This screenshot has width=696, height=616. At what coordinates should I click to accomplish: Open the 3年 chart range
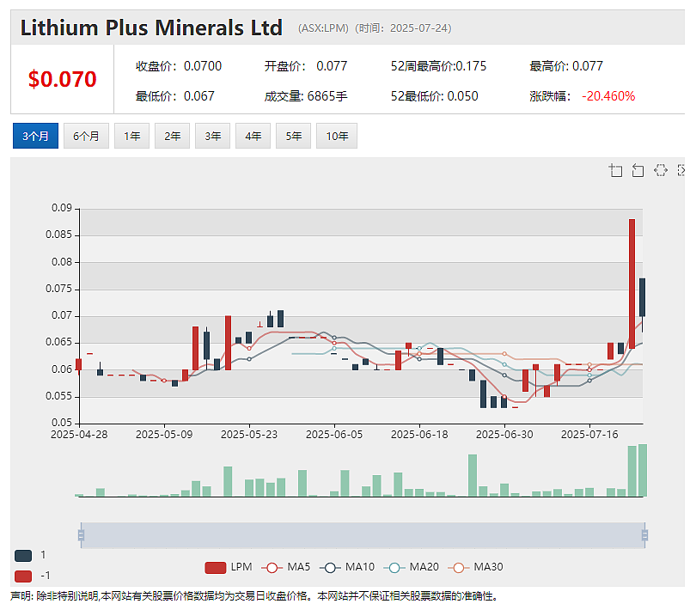point(212,136)
